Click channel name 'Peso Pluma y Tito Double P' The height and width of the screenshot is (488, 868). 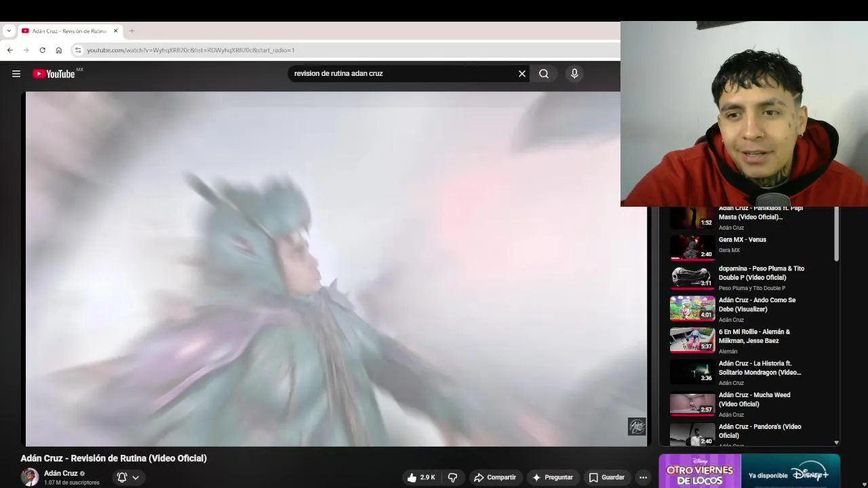pos(752,288)
